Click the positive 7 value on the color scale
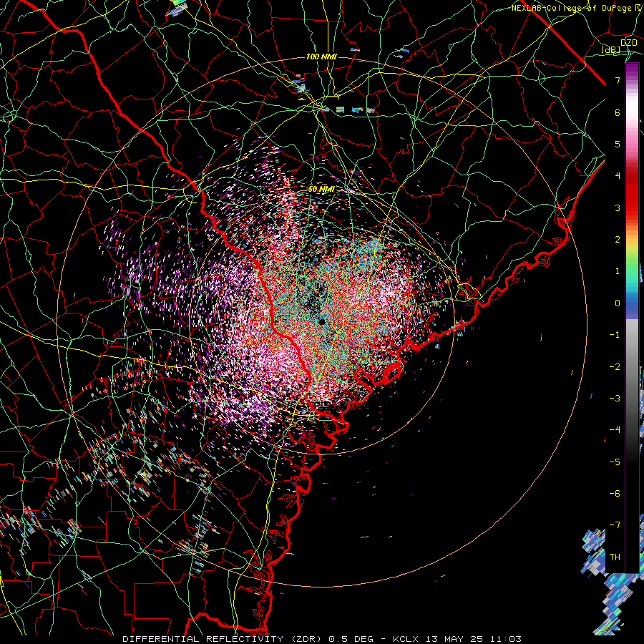 click(x=618, y=80)
